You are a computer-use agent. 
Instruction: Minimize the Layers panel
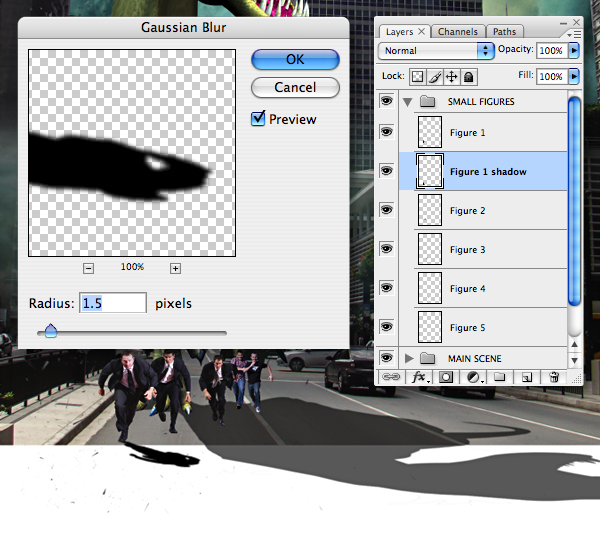point(563,23)
